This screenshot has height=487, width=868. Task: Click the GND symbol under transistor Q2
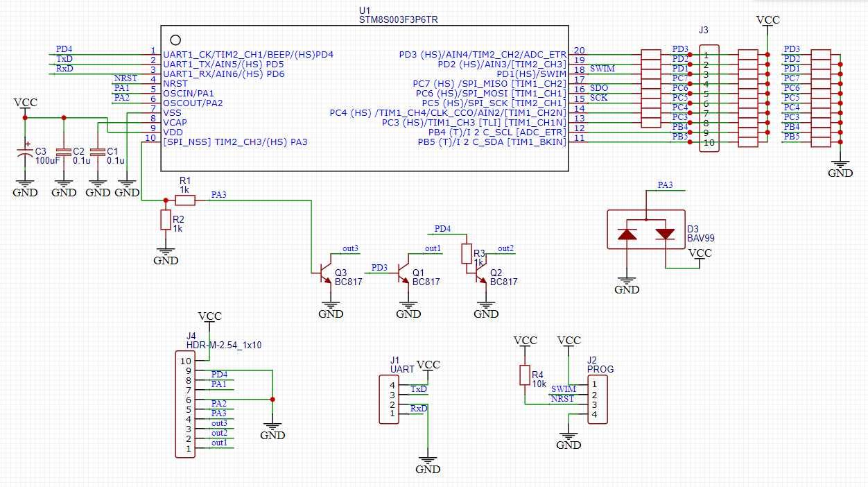tap(485, 309)
